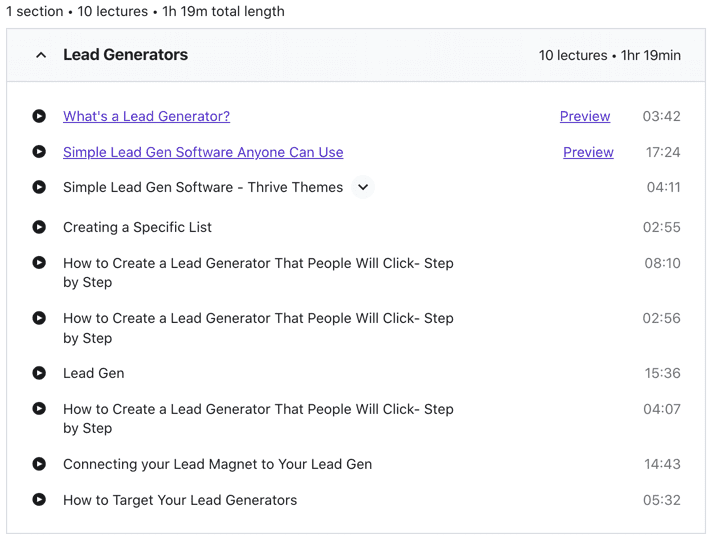The height and width of the screenshot is (538, 708).
Task: Click play icon for Connecting your Lead Magnet
Action: tap(39, 464)
